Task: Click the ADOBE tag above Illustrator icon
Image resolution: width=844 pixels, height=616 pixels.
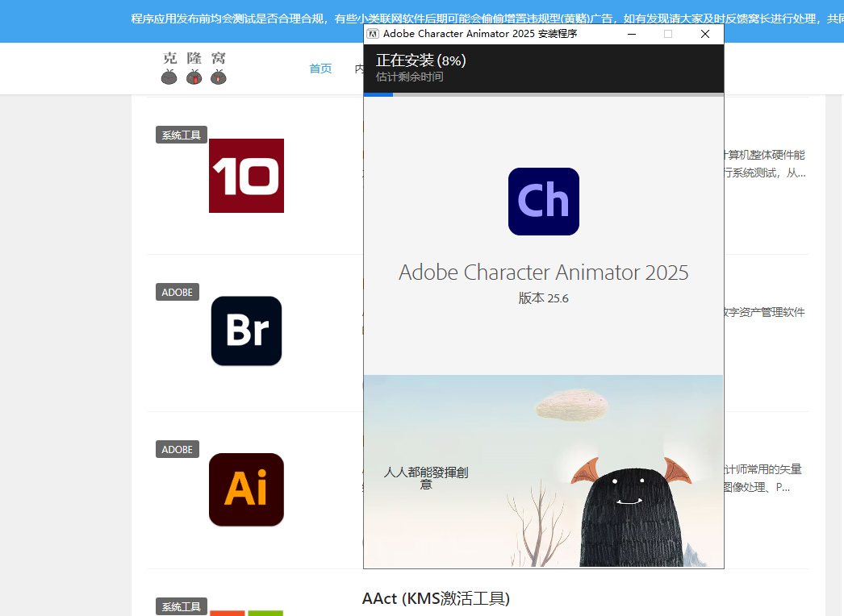Action: 177,449
